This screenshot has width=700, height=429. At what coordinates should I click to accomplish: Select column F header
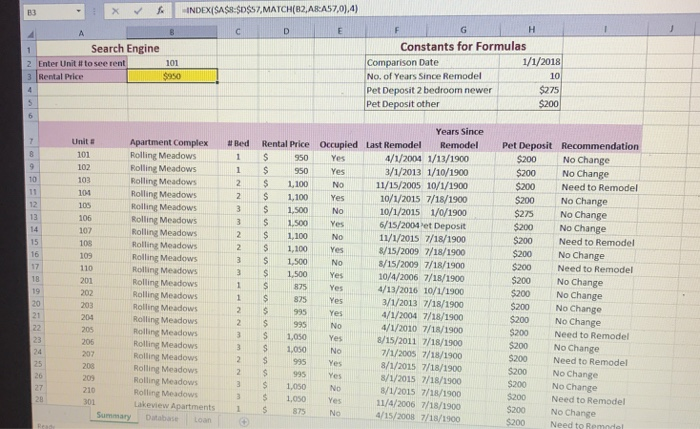click(x=396, y=30)
